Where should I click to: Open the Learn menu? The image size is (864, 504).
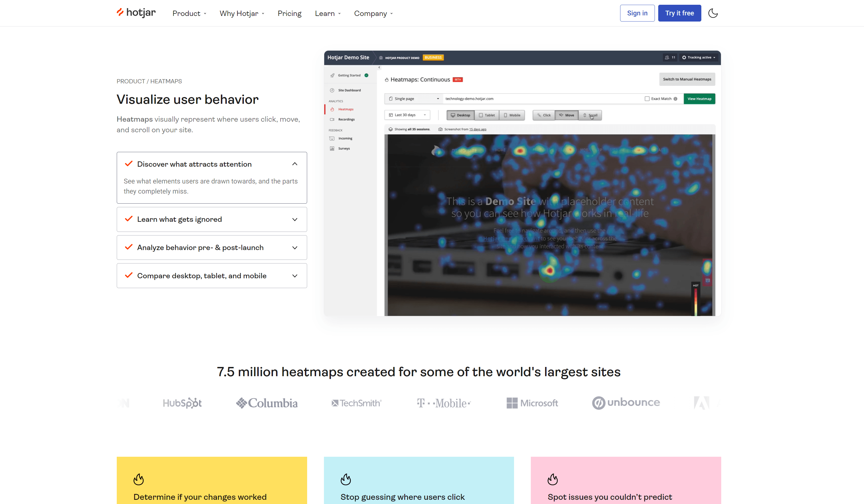click(327, 13)
